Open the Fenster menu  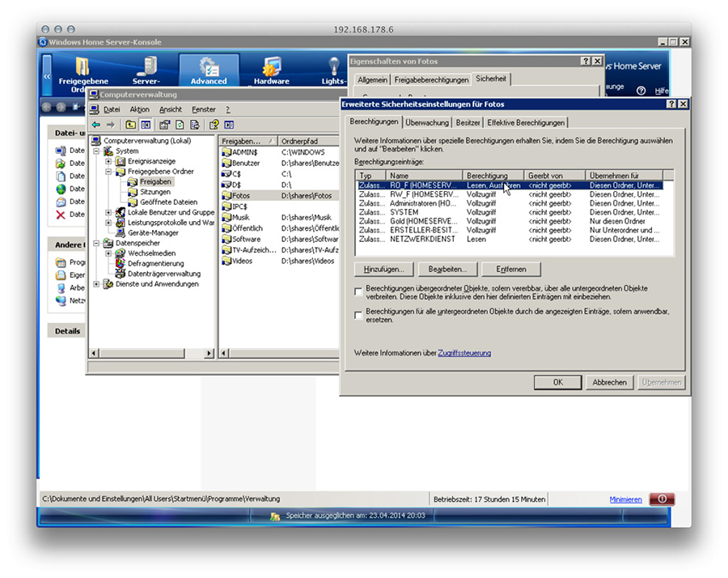pos(204,109)
